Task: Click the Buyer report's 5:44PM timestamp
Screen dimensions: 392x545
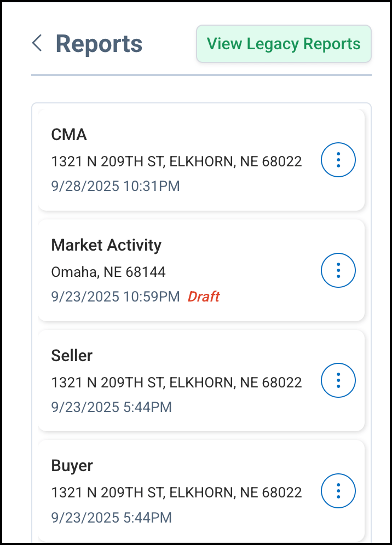Action: 111,517
